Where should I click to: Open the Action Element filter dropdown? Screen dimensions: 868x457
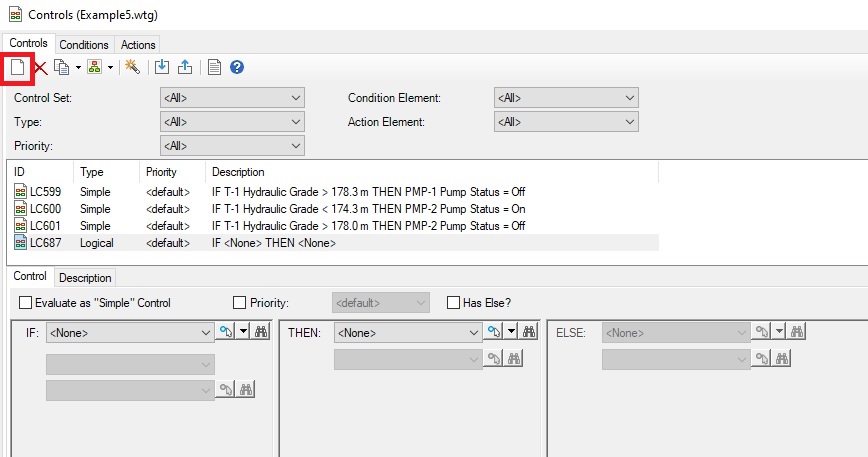(x=566, y=122)
